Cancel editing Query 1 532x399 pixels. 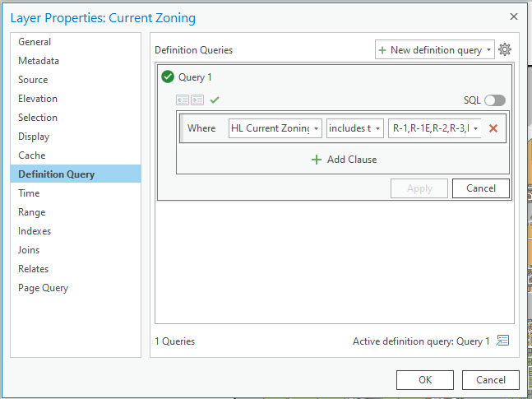(x=481, y=188)
